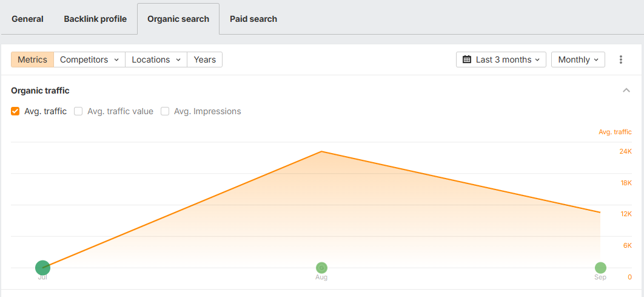644x297 pixels.
Task: Click the orange Avg. traffic axis title
Action: [x=615, y=132]
